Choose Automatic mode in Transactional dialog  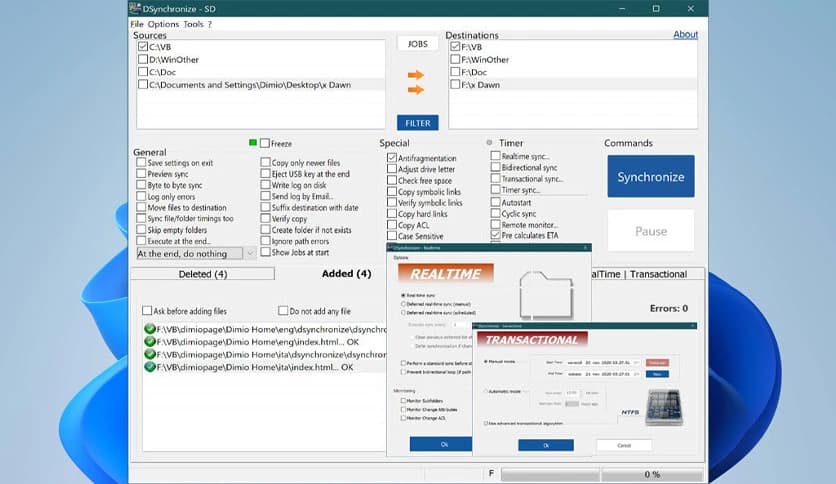486,391
